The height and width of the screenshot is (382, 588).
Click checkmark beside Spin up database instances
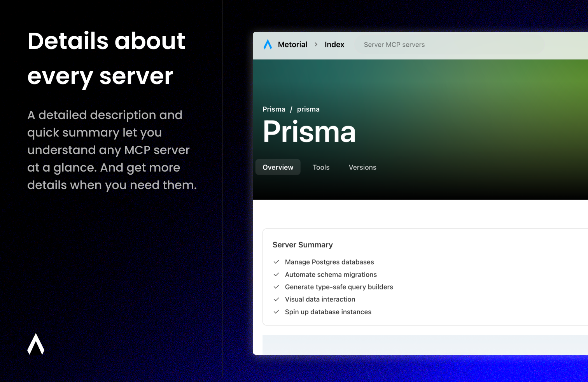pos(276,312)
